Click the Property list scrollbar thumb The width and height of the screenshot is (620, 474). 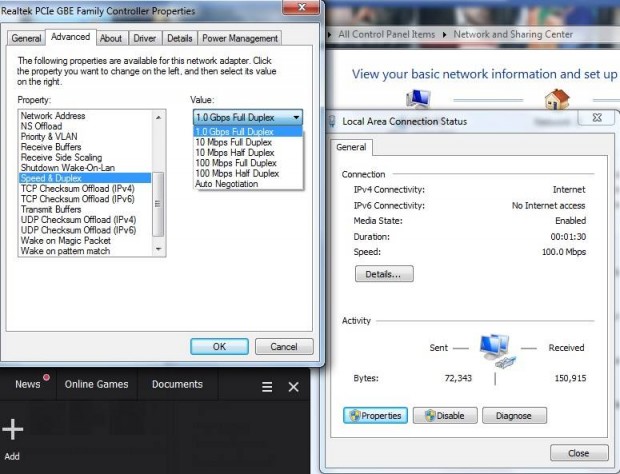point(158,204)
